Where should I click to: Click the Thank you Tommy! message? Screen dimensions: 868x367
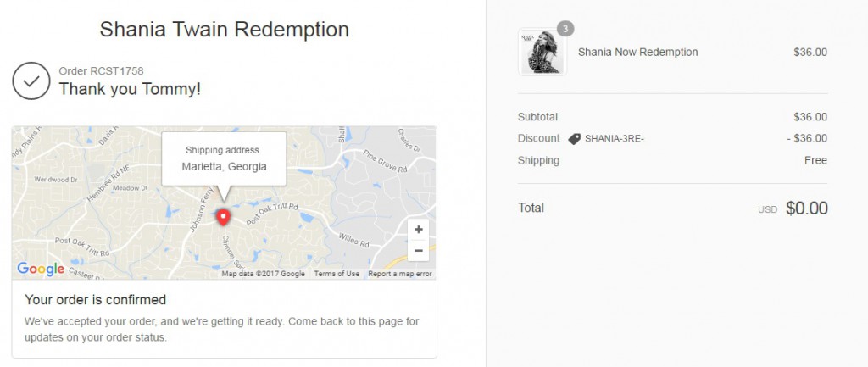pyautogui.click(x=130, y=88)
